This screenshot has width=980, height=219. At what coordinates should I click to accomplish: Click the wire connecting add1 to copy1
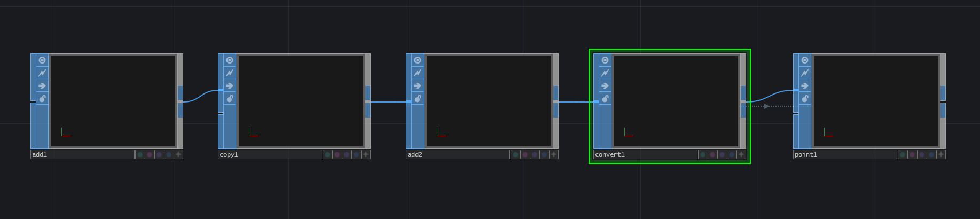coord(201,96)
